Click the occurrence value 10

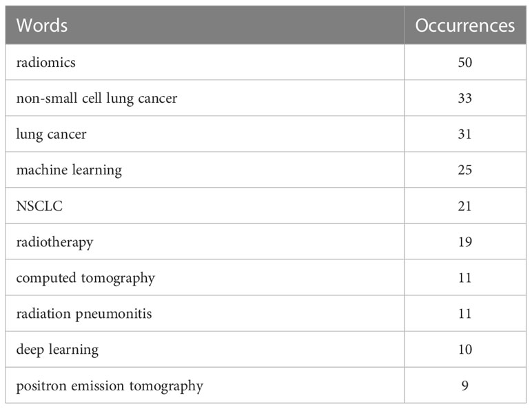465,350
